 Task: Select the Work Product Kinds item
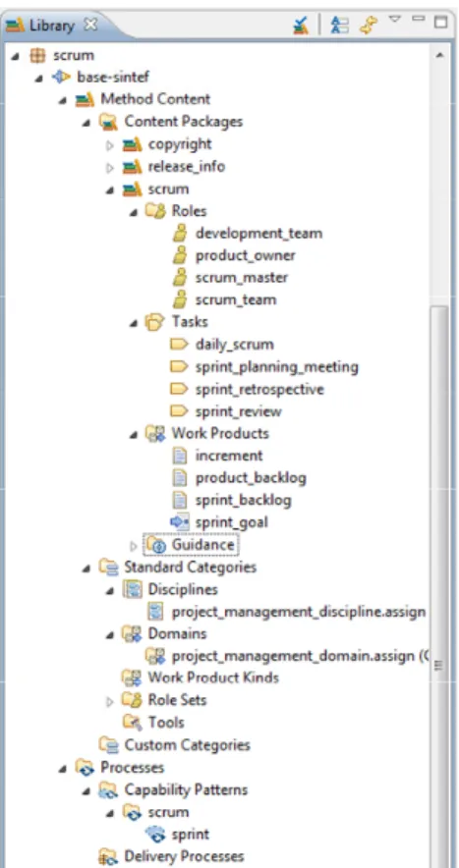click(213, 678)
